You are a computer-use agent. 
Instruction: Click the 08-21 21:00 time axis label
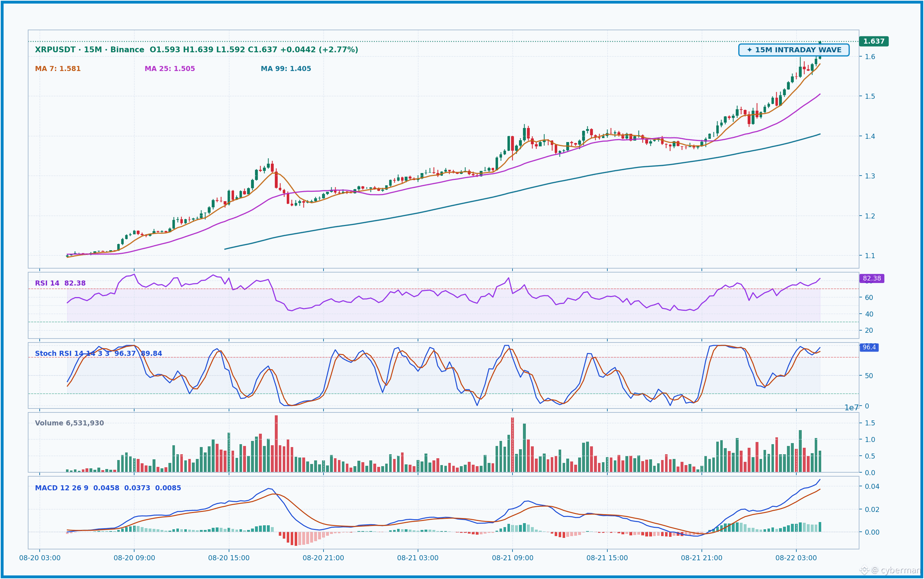click(x=702, y=558)
